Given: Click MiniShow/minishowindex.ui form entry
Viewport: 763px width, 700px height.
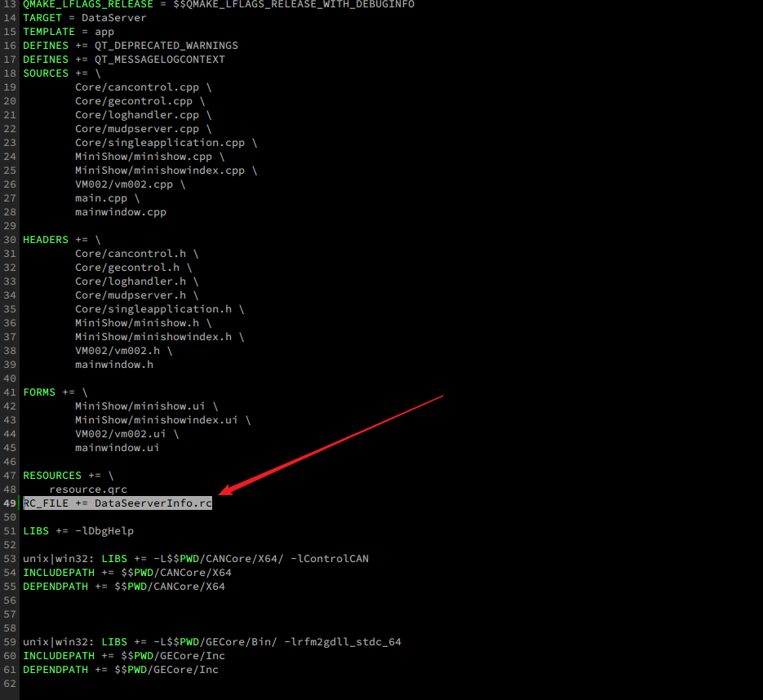Looking at the screenshot, I should [162, 420].
